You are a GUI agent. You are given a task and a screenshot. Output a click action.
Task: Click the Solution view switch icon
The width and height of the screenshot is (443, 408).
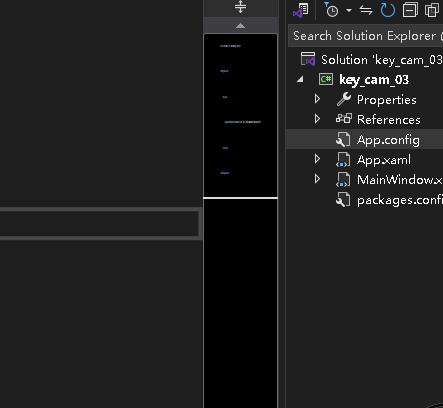click(x=301, y=10)
